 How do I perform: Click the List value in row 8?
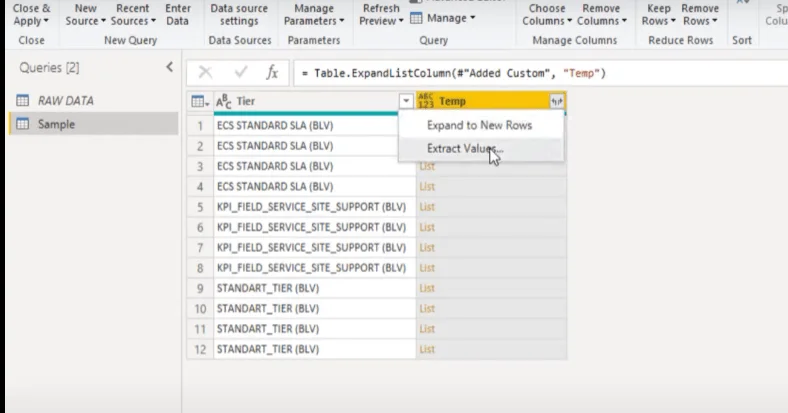[427, 268]
